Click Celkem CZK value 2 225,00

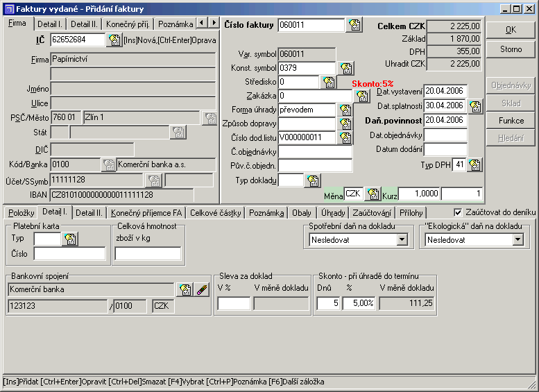(454, 26)
